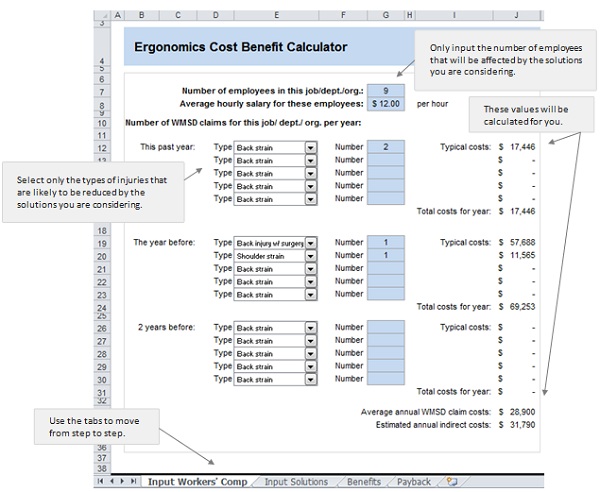Click 'Average annual WMSD claim costs:' label
This screenshot has height=492, width=600.
pyautogui.click(x=426, y=412)
